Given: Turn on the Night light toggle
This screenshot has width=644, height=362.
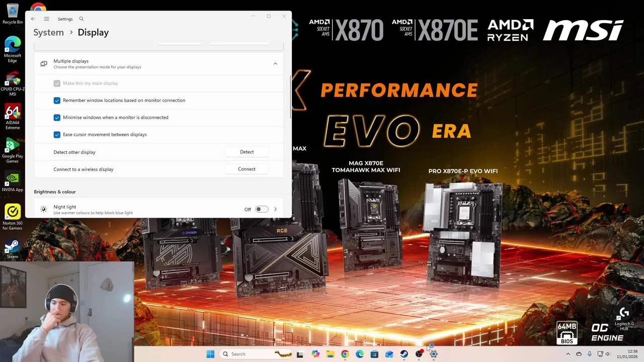Looking at the screenshot, I should tap(262, 209).
